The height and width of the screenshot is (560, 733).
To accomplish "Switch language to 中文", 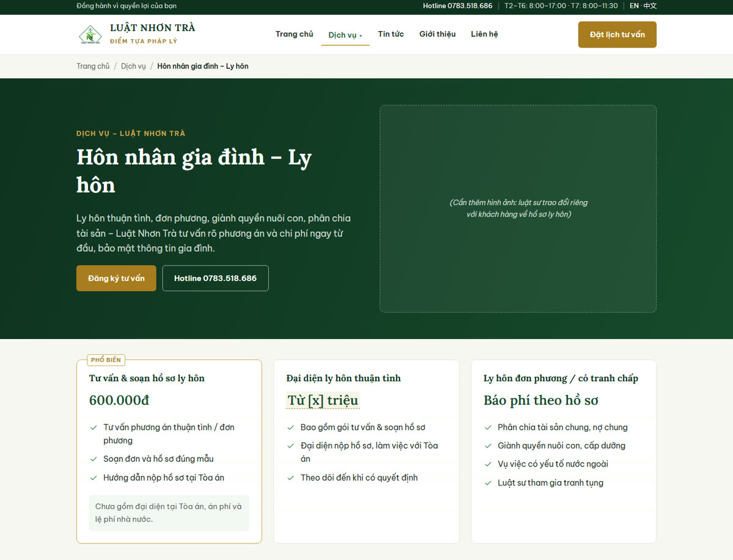I will pos(650,6).
